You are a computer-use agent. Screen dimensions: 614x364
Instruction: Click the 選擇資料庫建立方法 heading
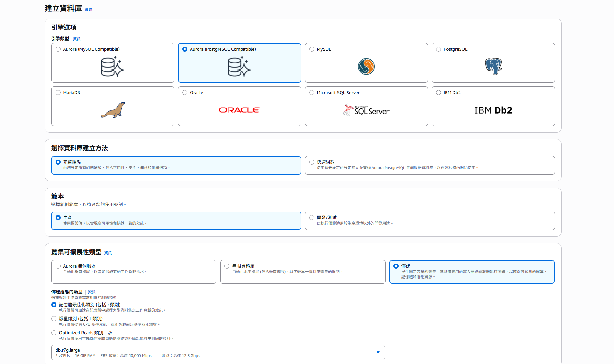pos(79,148)
